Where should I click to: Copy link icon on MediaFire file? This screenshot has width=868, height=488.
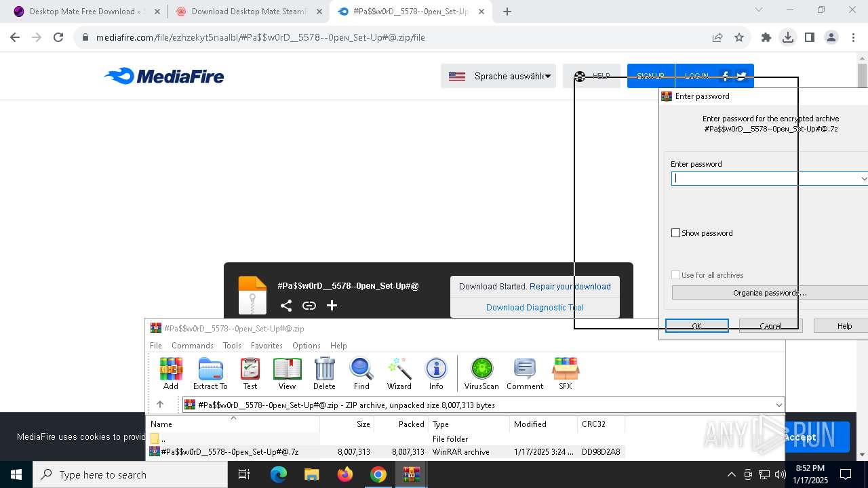309,306
